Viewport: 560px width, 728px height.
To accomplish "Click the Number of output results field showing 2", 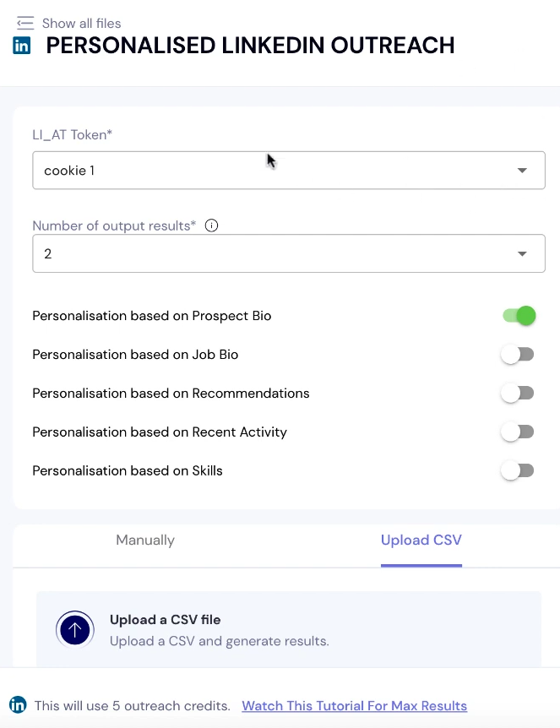I will pos(289,253).
